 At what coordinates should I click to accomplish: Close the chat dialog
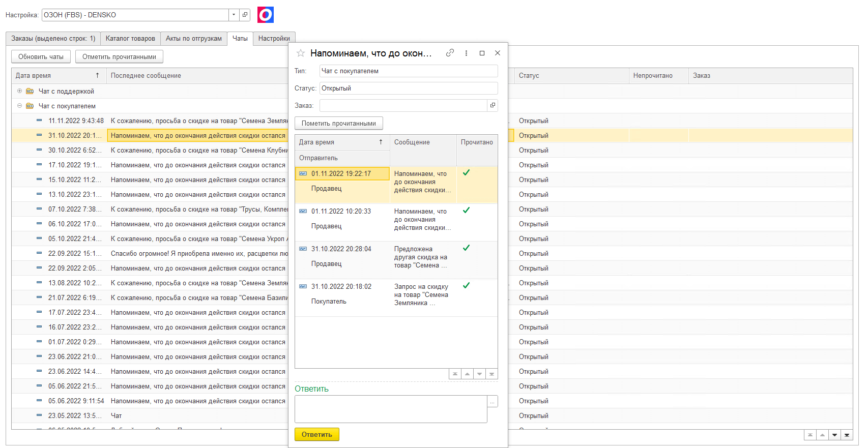(498, 53)
